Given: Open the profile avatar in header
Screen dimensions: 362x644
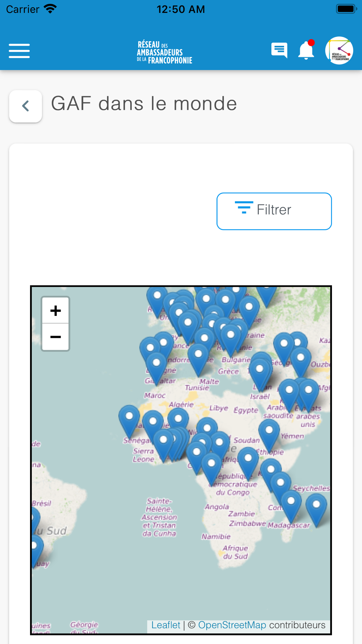Looking at the screenshot, I should 339,50.
